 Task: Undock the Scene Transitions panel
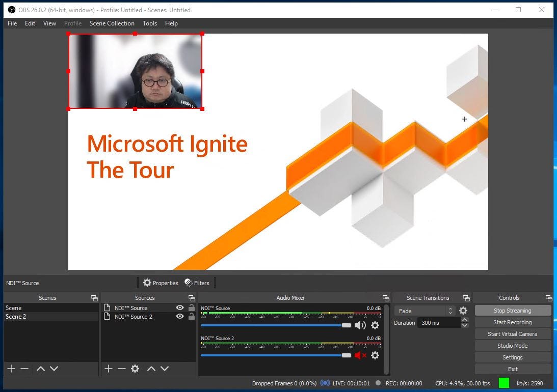coord(466,298)
